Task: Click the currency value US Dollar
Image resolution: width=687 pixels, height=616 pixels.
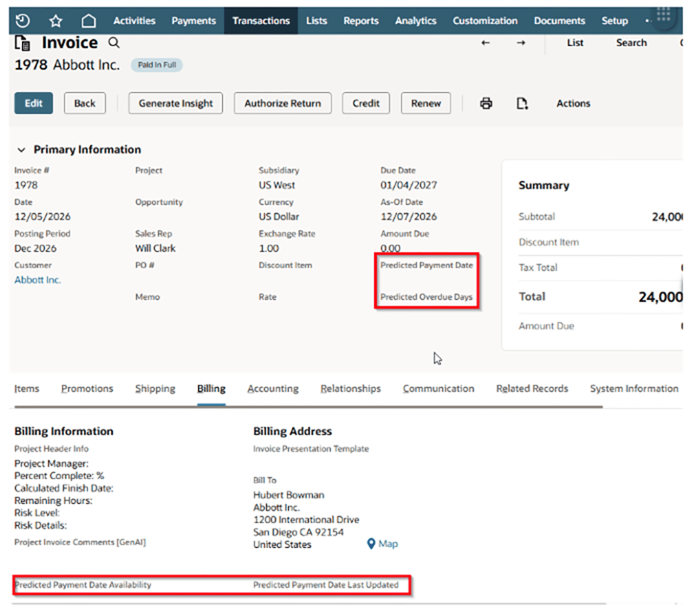Action: pyautogui.click(x=279, y=216)
